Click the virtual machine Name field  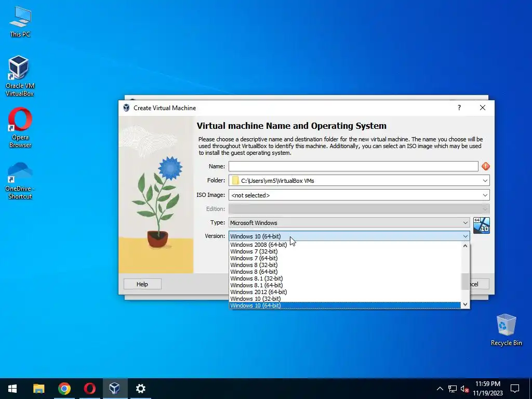click(353, 166)
